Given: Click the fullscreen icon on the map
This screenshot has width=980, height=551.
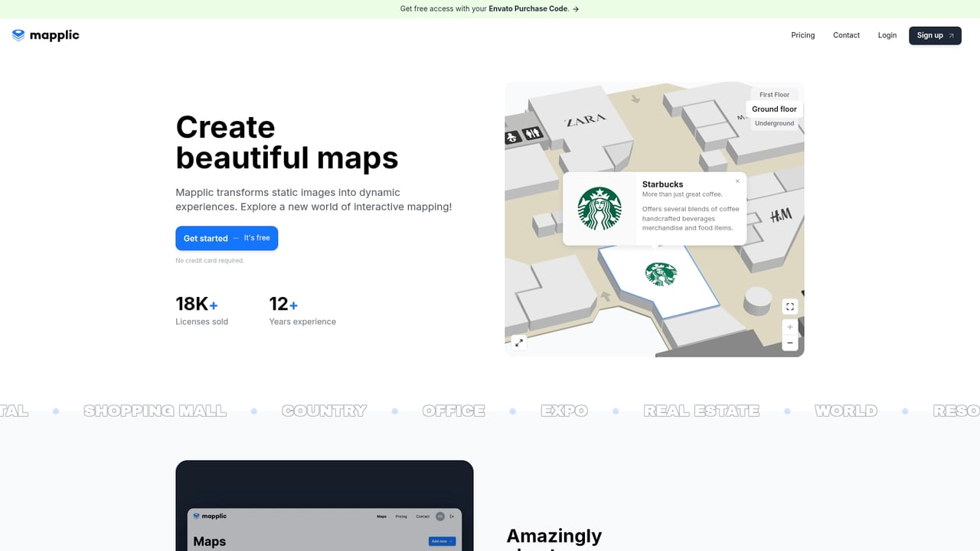Looking at the screenshot, I should [x=789, y=306].
